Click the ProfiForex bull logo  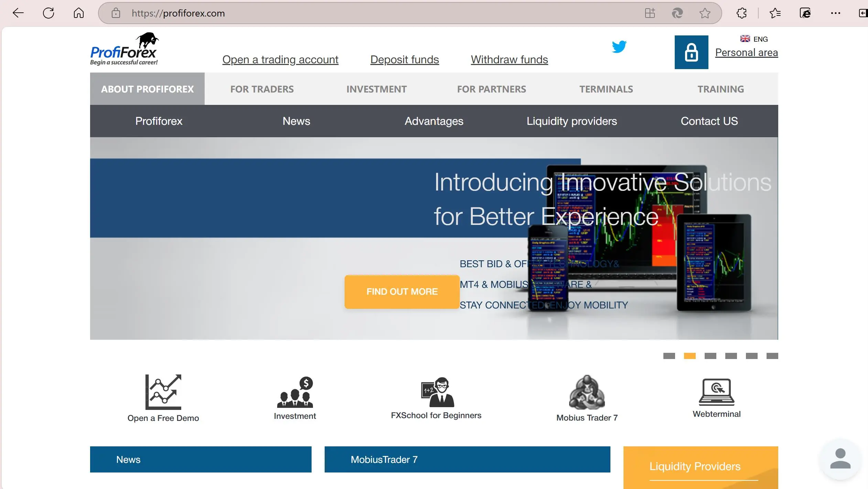(x=124, y=49)
